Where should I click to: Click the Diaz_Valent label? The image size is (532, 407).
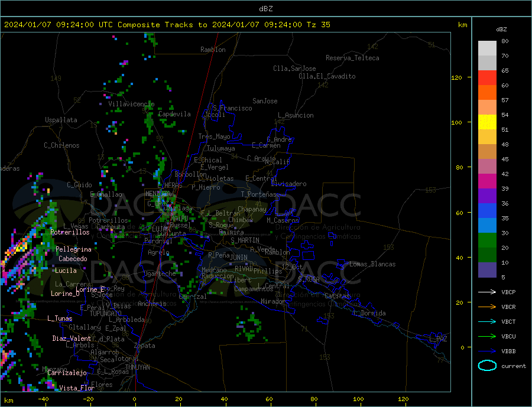point(72,338)
